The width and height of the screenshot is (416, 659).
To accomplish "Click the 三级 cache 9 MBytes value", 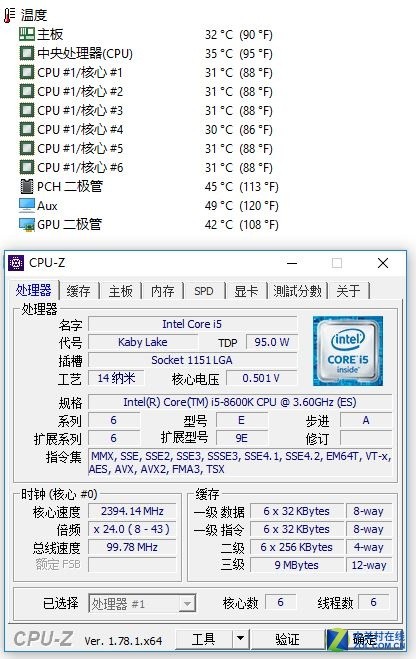I will pyautogui.click(x=297, y=565).
